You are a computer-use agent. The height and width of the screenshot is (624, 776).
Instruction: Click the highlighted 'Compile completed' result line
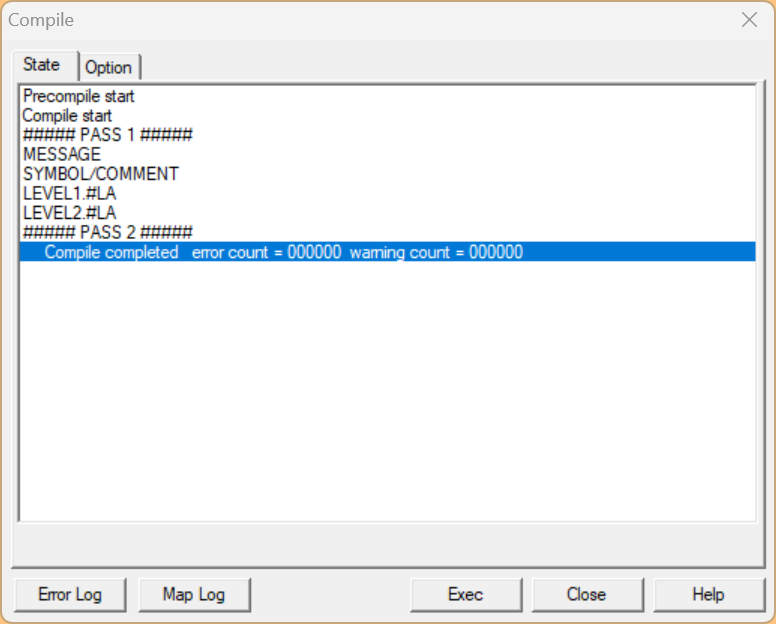388,252
